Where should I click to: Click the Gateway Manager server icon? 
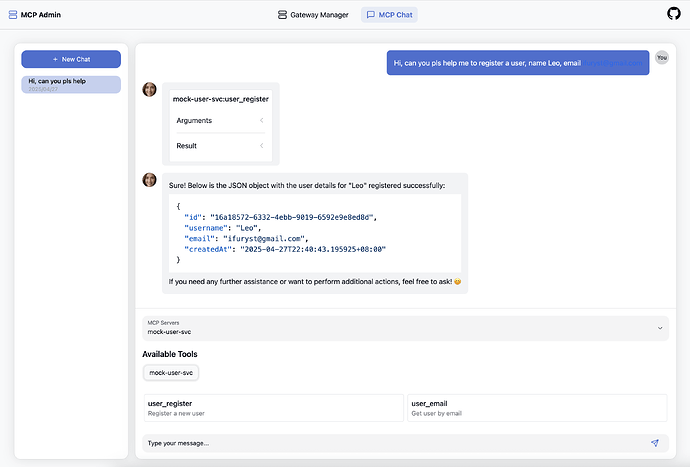tap(281, 15)
